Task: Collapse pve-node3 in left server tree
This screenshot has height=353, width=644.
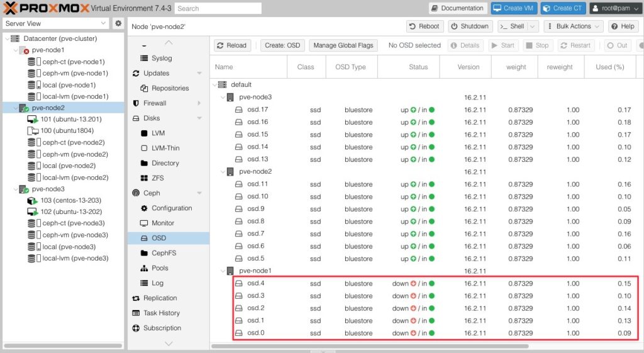Action: point(16,189)
